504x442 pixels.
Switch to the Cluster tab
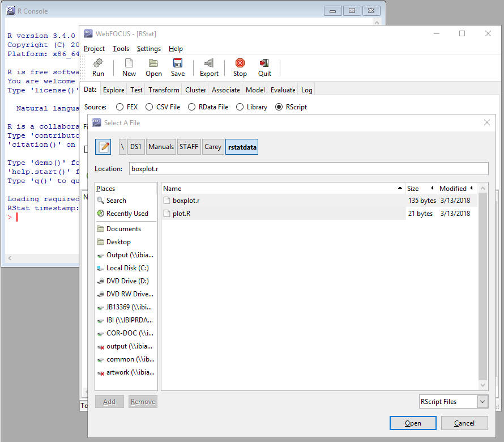coord(195,90)
